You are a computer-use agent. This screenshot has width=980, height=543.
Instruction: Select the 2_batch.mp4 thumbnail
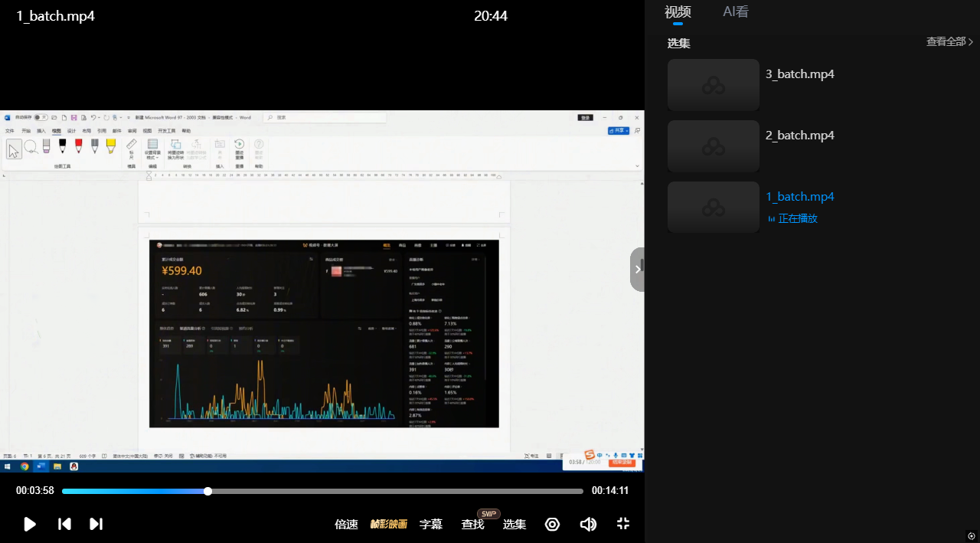click(713, 146)
